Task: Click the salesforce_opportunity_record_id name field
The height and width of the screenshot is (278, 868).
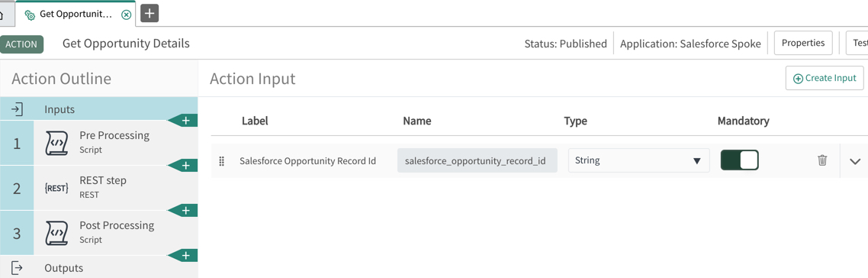Action: pyautogui.click(x=477, y=160)
